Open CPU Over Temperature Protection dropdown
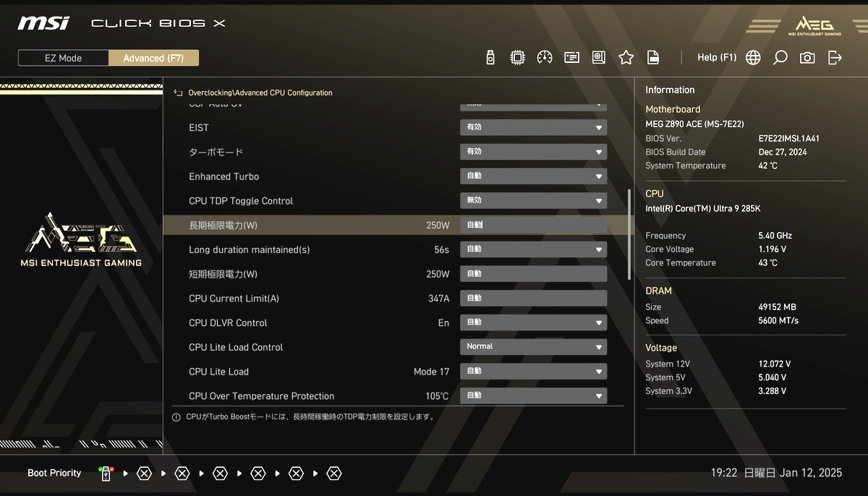This screenshot has width=868, height=496. pos(533,396)
